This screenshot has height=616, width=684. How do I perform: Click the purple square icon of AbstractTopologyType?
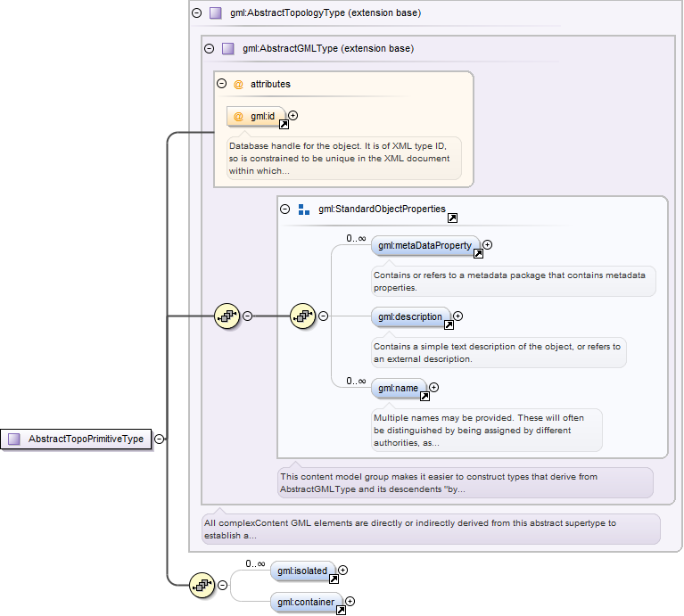tap(216, 13)
